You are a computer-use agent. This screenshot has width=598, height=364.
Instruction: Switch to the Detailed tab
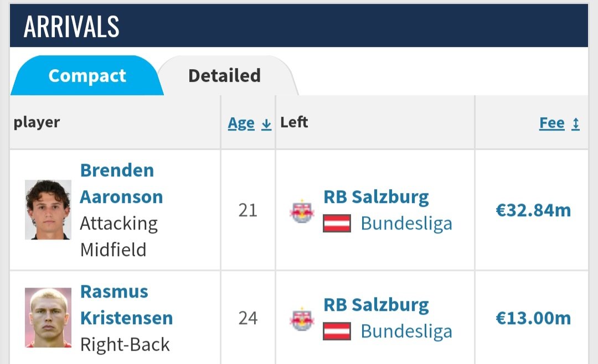point(225,75)
